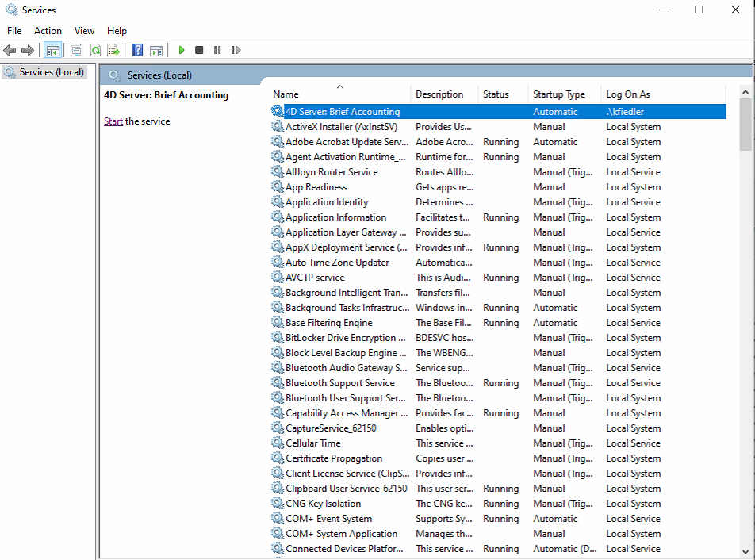This screenshot has height=560, width=755.
Task: Restart the service using the restart toolbar icon
Action: 236,49
